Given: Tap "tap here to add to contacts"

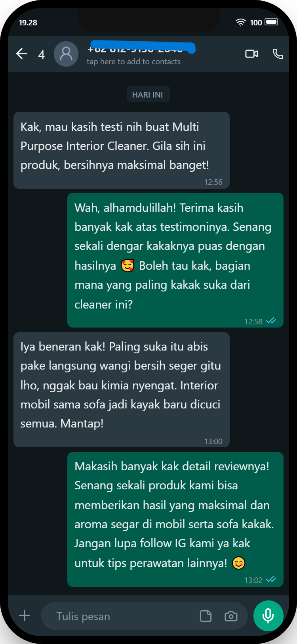Looking at the screenshot, I should click(133, 62).
